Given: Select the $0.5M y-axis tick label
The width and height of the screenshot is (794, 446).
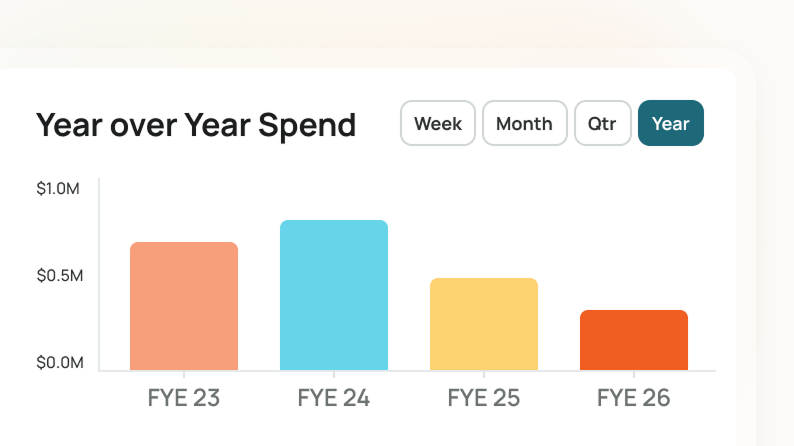Looking at the screenshot, I should pos(60,276).
